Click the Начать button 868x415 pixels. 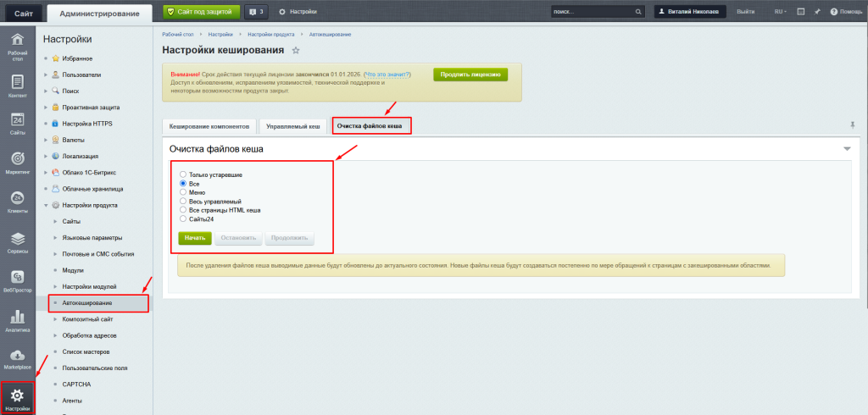[195, 239]
